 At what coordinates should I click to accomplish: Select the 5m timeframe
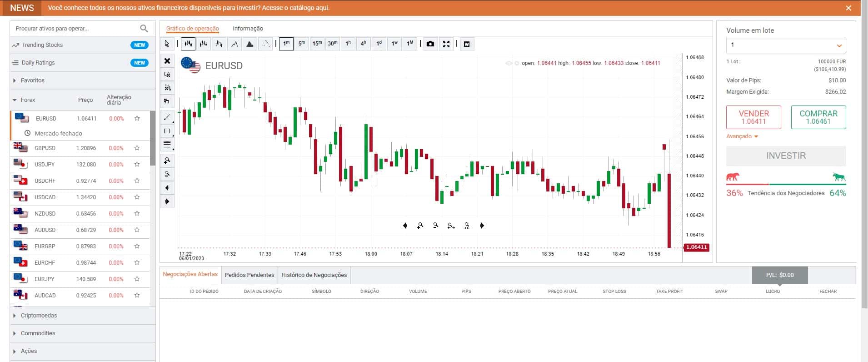point(302,44)
